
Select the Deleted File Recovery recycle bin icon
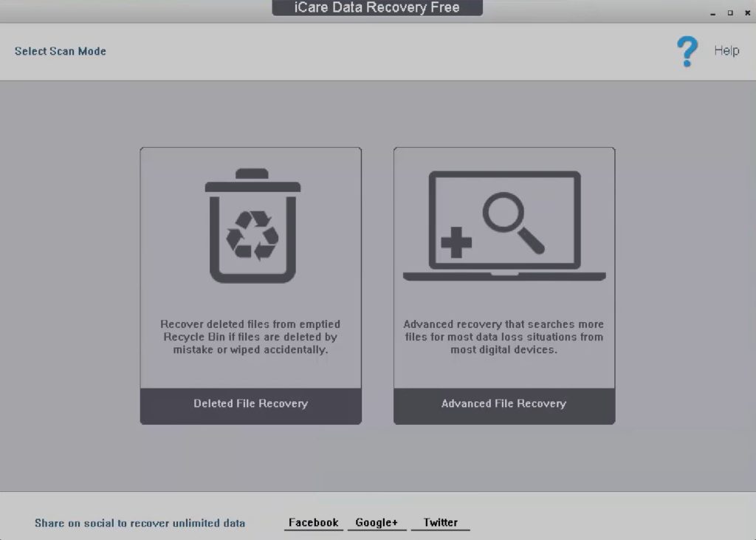253,225
